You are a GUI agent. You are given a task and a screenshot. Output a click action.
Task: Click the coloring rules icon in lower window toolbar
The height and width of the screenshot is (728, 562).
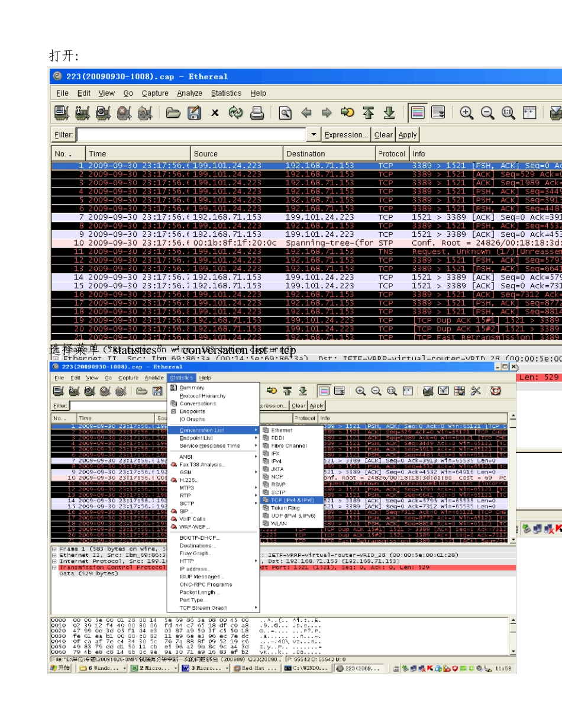tap(460, 391)
